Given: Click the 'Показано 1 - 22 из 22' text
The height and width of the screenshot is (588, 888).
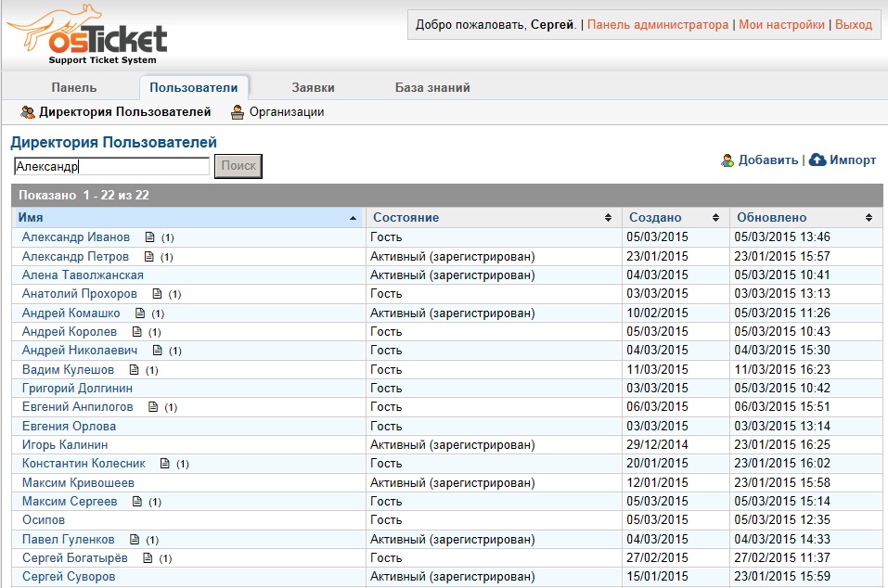Looking at the screenshot, I should point(84,196).
